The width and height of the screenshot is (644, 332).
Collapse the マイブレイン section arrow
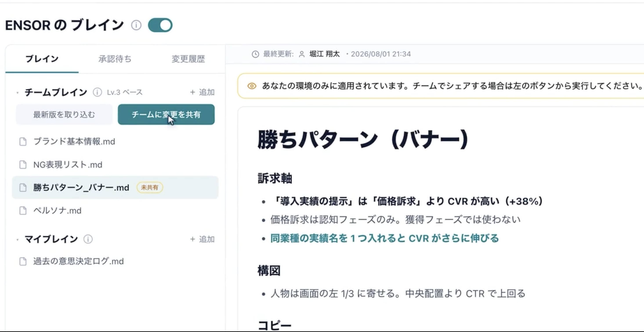point(18,240)
